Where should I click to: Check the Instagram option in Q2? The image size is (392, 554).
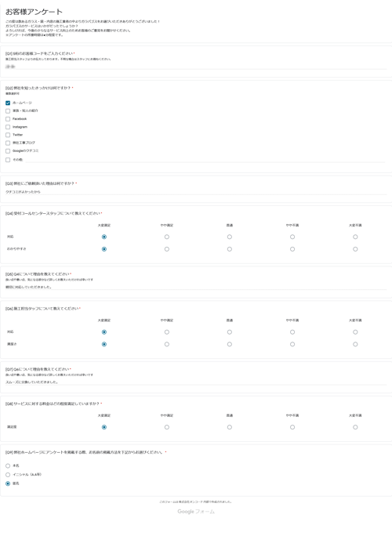[8, 127]
